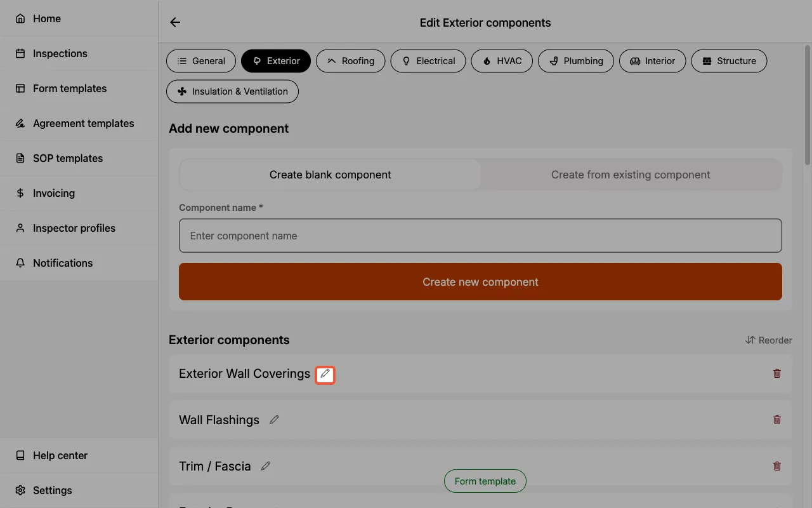Screen dimensions: 812x508
Task: Open the Plumbing components list
Action: 575,60
